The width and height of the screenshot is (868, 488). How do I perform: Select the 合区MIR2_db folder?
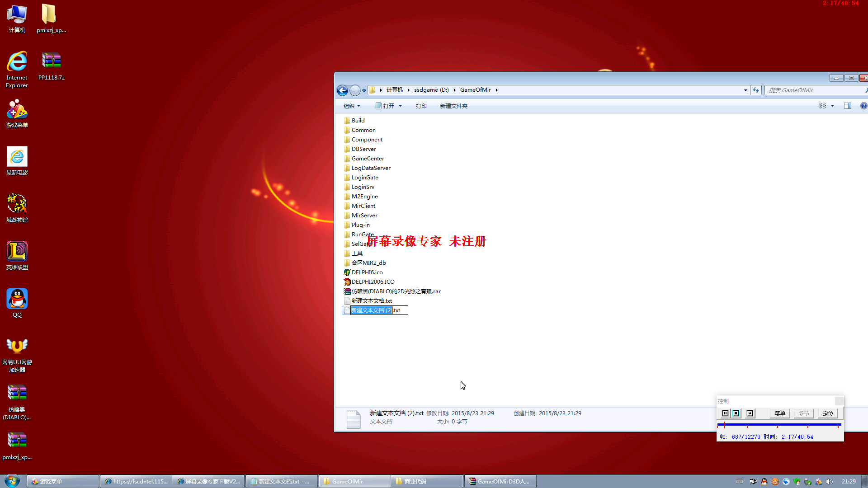(365, 263)
